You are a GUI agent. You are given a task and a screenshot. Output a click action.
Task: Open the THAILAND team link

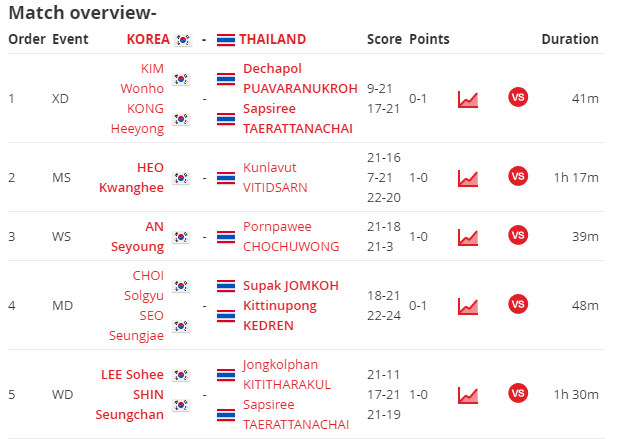coord(272,40)
